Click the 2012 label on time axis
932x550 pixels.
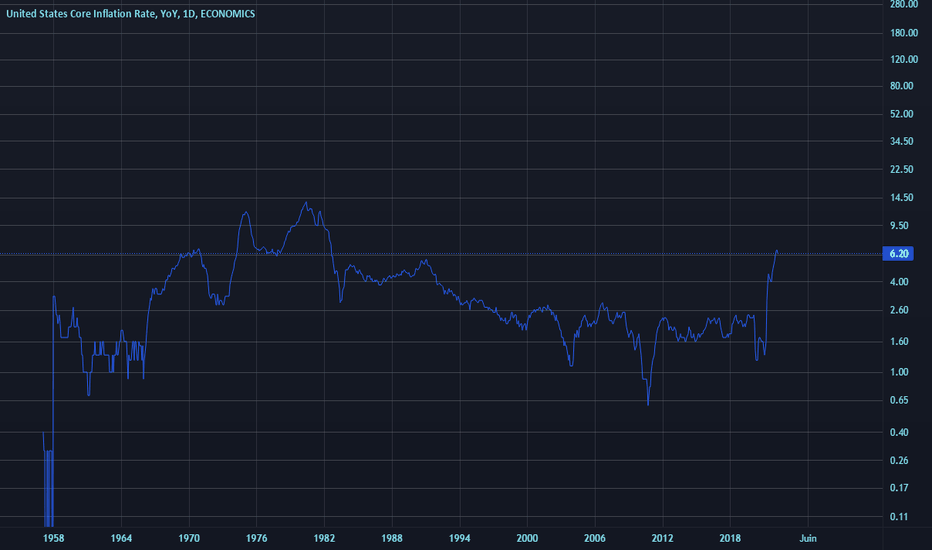(662, 538)
